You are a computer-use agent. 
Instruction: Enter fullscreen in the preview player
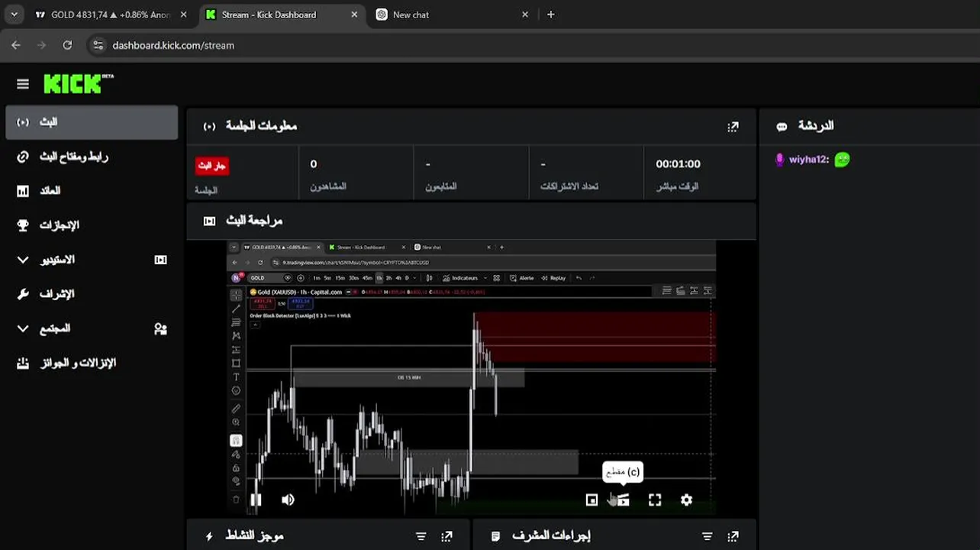point(655,500)
